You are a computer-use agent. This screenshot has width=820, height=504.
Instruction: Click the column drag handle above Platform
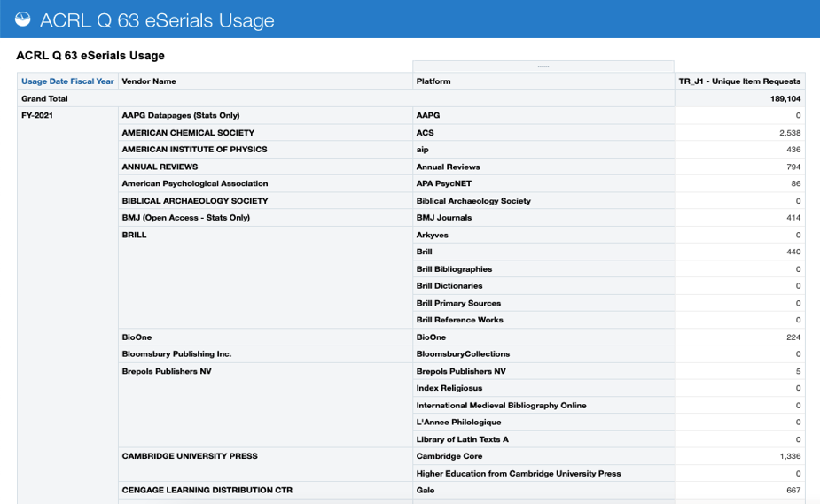[543, 66]
